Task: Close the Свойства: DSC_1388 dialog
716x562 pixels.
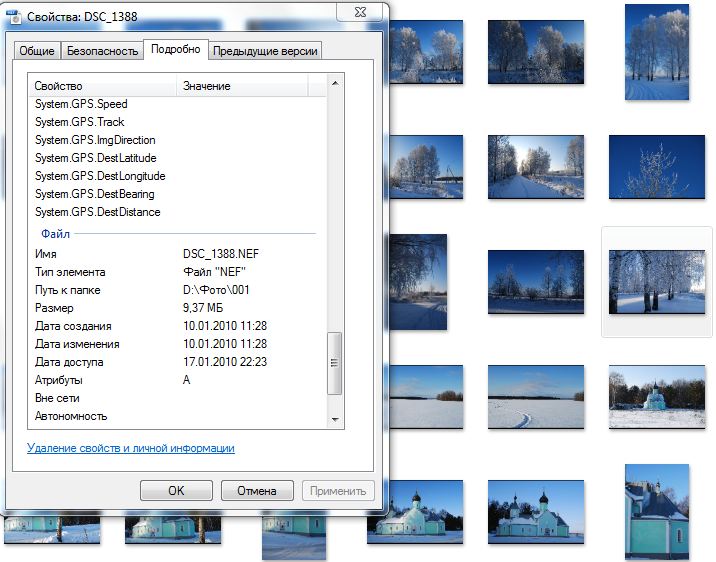Action: click(x=360, y=12)
